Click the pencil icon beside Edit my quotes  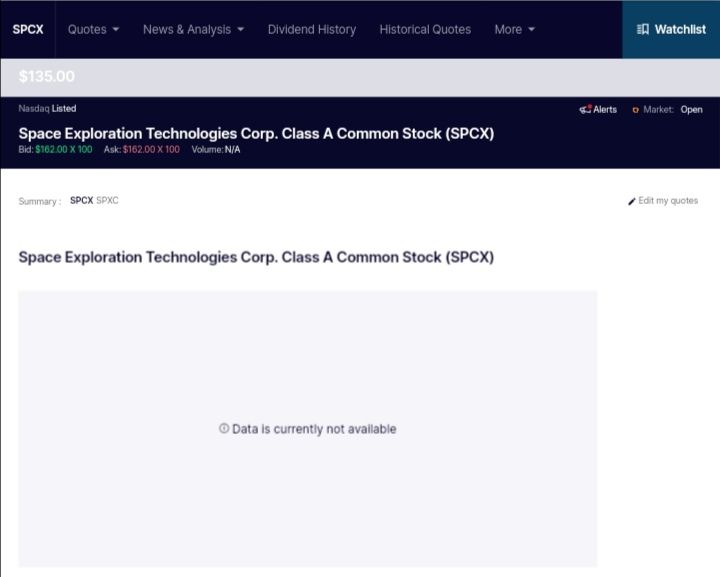pyautogui.click(x=632, y=201)
